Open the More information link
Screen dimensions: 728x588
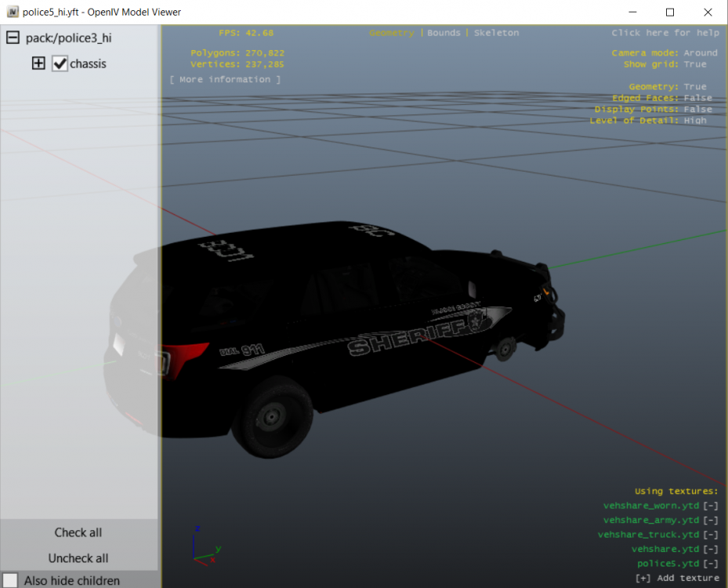click(x=225, y=79)
